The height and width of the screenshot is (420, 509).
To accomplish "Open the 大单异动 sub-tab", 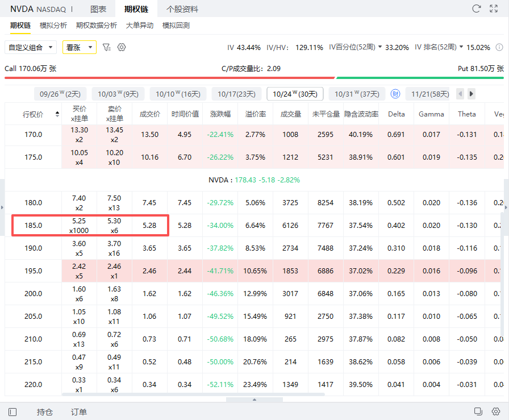I will 140,26.
